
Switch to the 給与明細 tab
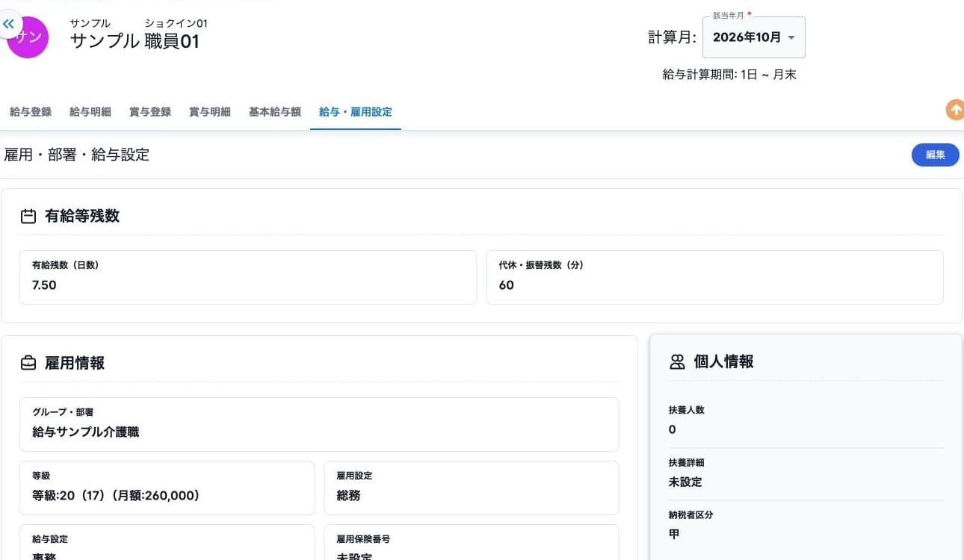[90, 112]
